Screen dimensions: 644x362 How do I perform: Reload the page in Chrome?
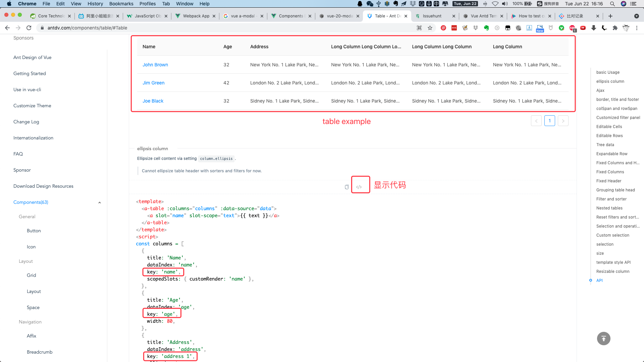(29, 28)
